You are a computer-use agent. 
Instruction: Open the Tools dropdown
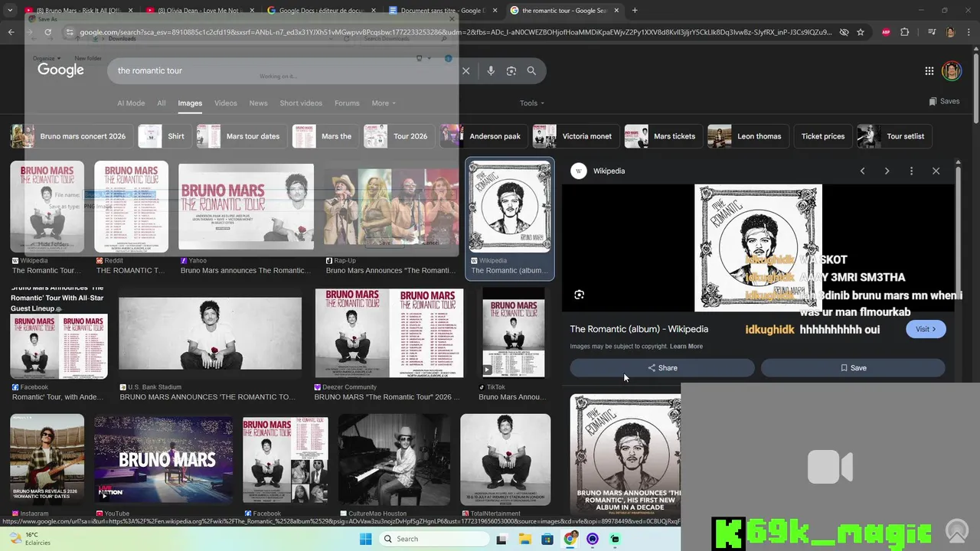tap(532, 103)
